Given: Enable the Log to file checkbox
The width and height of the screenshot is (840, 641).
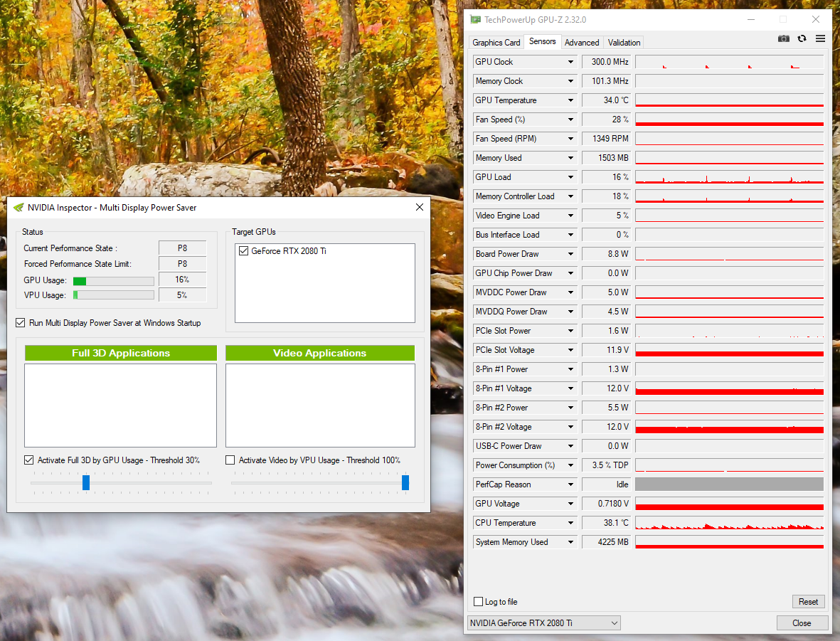Looking at the screenshot, I should point(479,601).
